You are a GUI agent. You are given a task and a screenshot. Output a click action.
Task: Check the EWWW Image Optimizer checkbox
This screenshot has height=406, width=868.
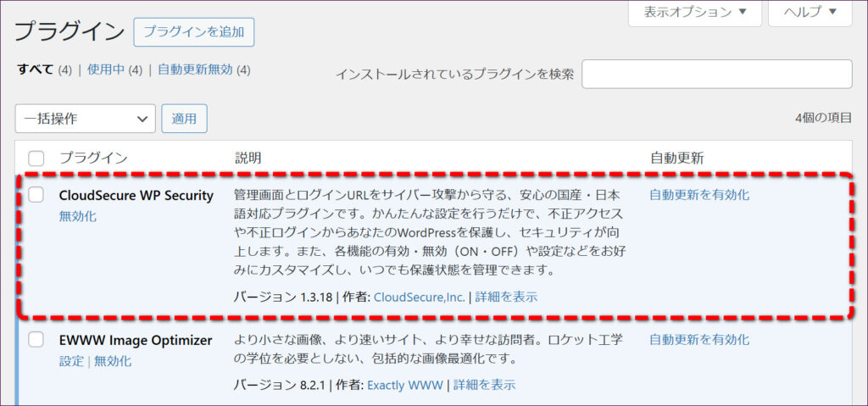pyautogui.click(x=36, y=340)
